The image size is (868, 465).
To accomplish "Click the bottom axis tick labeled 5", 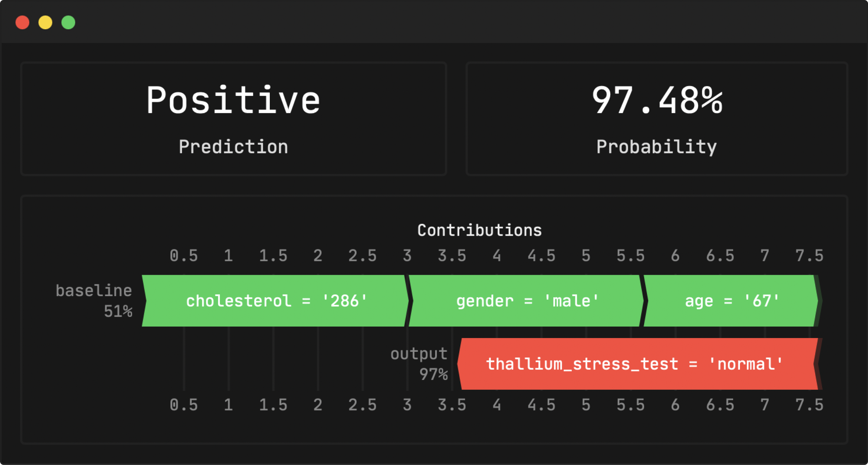I will (586, 405).
